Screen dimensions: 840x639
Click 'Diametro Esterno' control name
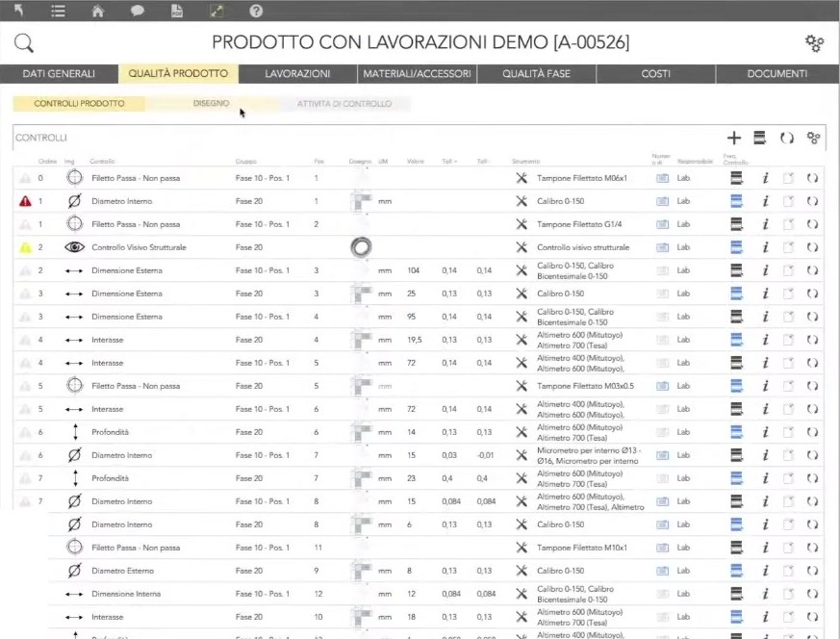[122, 571]
